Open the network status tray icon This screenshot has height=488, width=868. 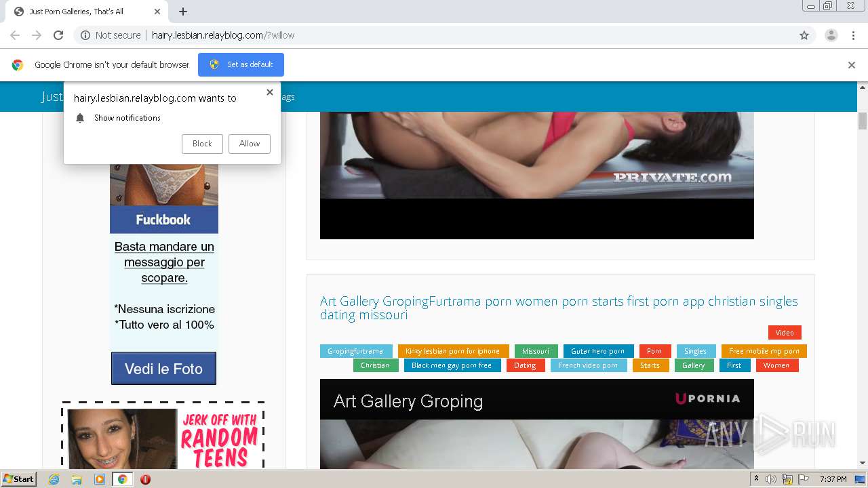[787, 479]
